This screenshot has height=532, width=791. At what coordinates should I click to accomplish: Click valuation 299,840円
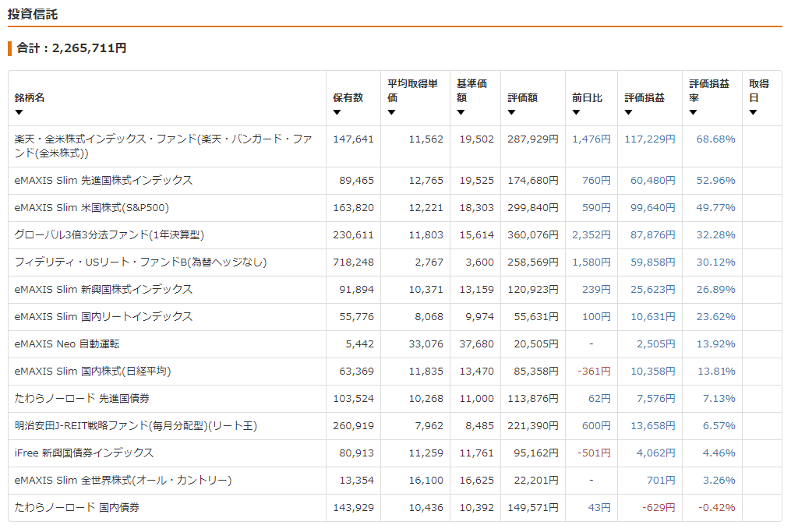[x=533, y=208]
